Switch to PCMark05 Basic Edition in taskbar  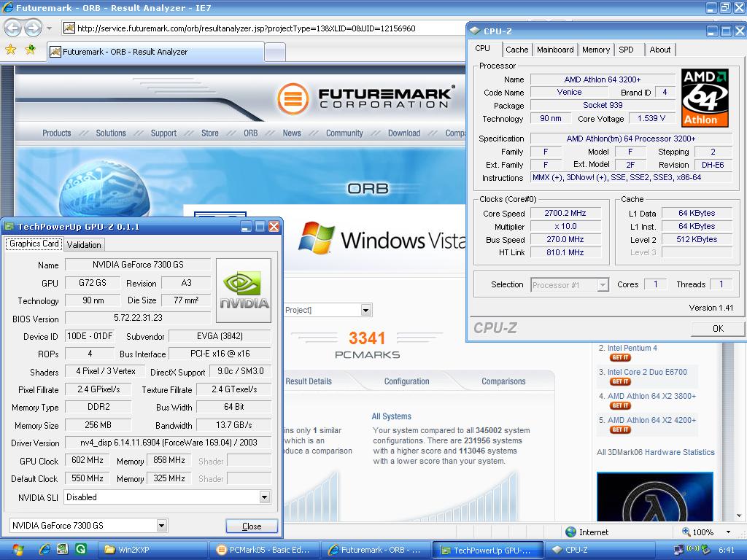[263, 550]
